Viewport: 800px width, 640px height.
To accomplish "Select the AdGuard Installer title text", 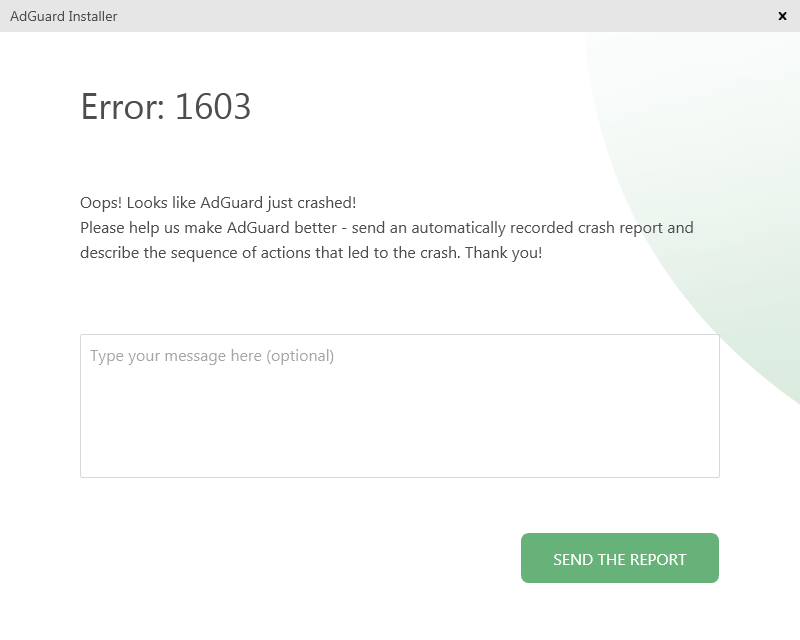I will coord(63,16).
